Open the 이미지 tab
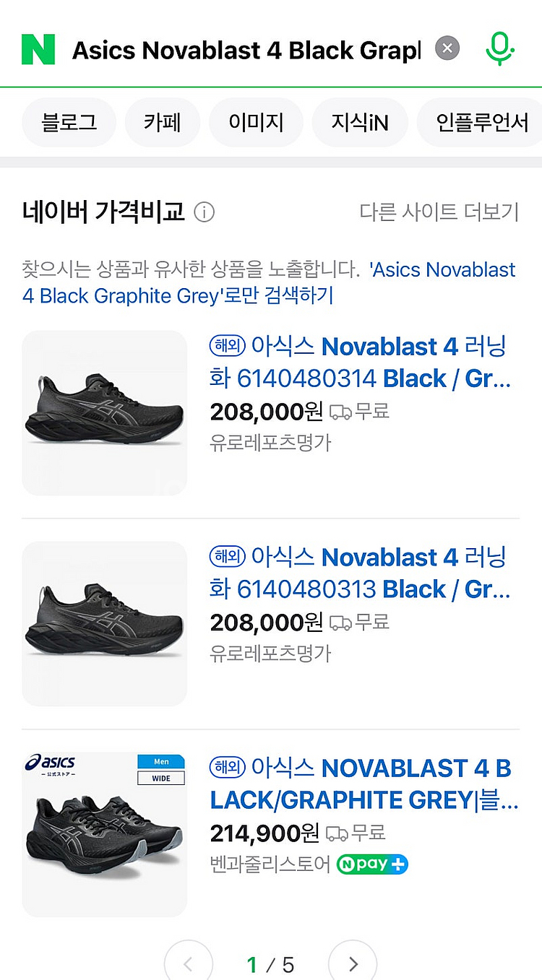542x980 pixels. 256,122
